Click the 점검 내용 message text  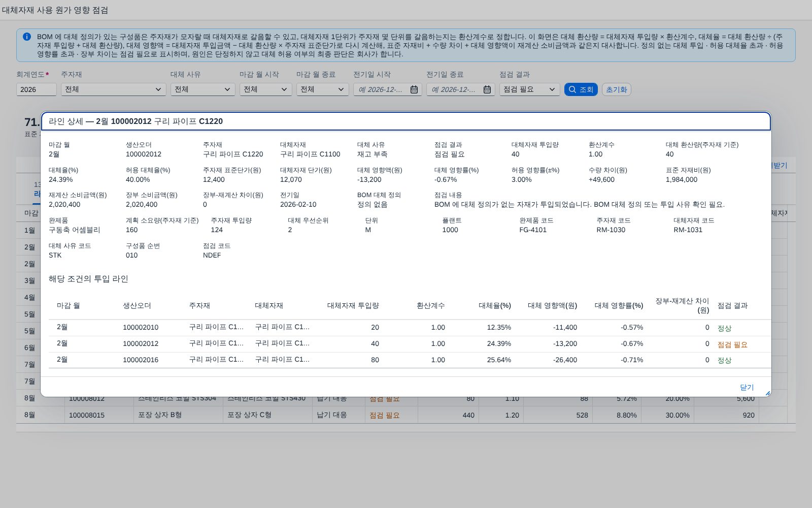580,205
